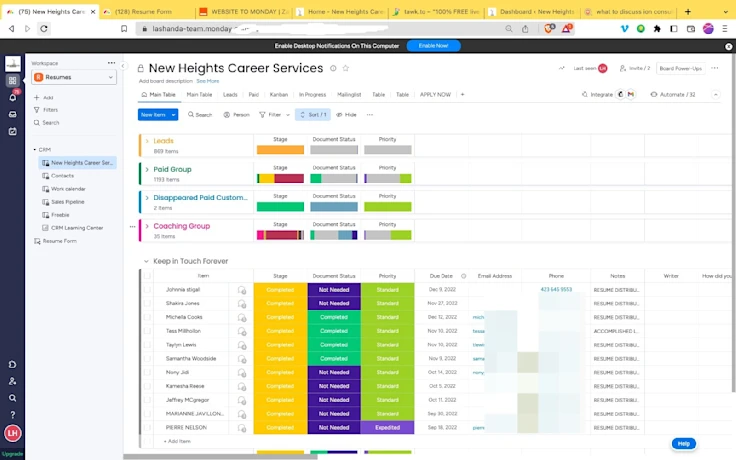736x460 pixels.
Task: Open Board Power-Ups button
Action: click(681, 69)
